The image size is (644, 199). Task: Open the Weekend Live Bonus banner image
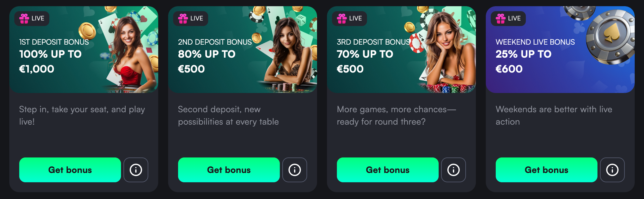(560, 50)
